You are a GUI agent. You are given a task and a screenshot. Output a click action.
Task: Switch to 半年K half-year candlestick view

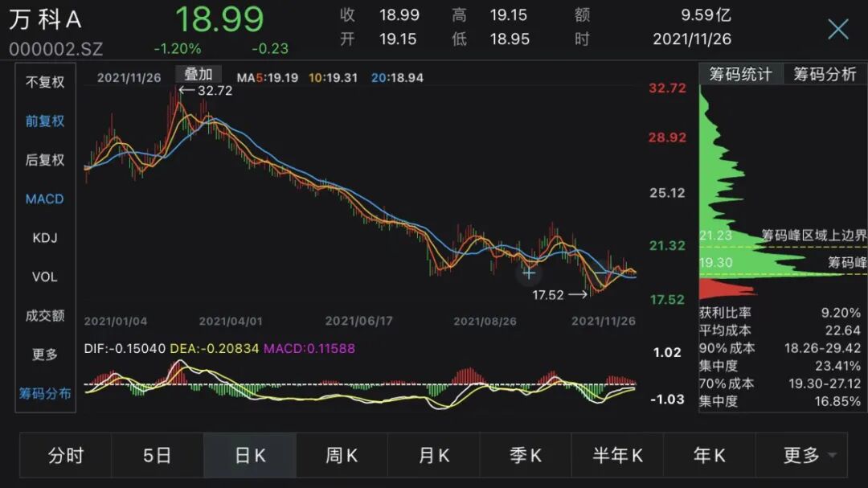pyautogui.click(x=617, y=455)
